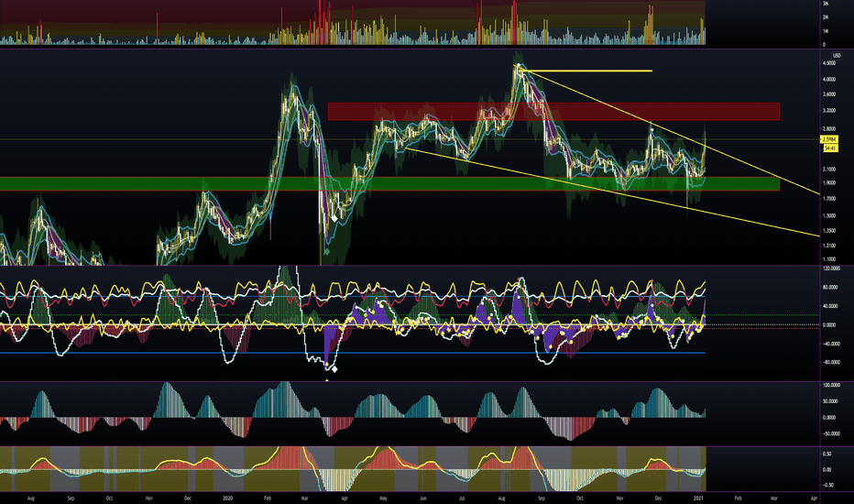Click the 1.3500 price axis label
Image resolution: width=854 pixels, height=504 pixels.
point(829,231)
